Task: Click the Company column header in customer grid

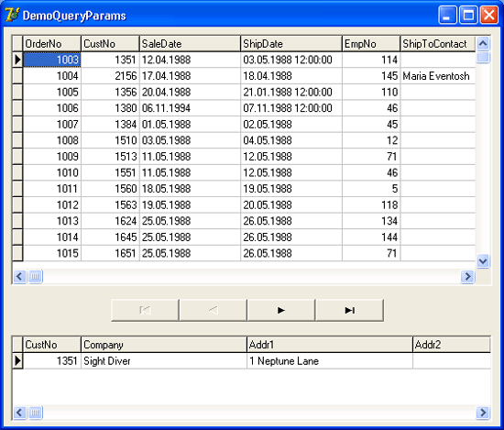Action: point(164,345)
